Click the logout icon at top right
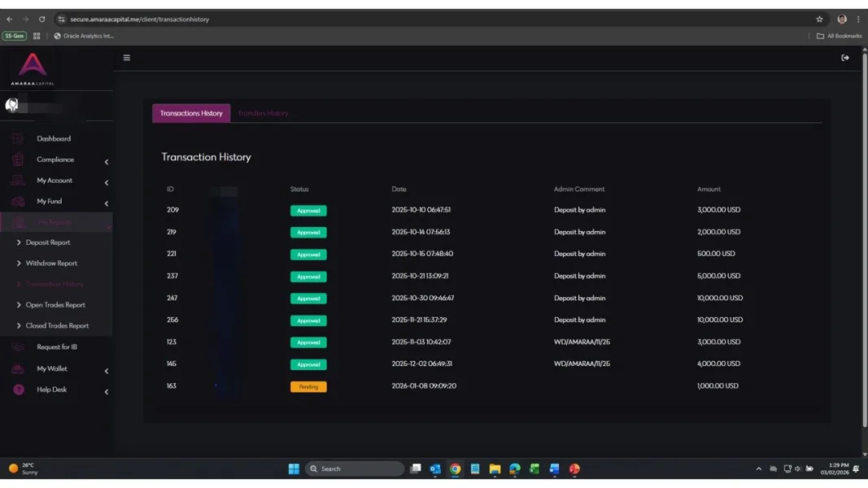Image resolution: width=868 pixels, height=488 pixels. (x=845, y=58)
